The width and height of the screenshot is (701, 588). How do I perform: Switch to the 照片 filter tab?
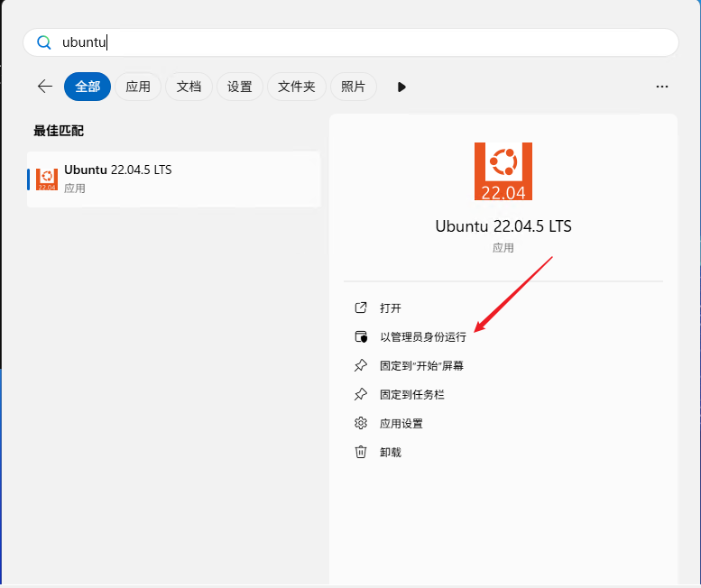click(x=353, y=87)
